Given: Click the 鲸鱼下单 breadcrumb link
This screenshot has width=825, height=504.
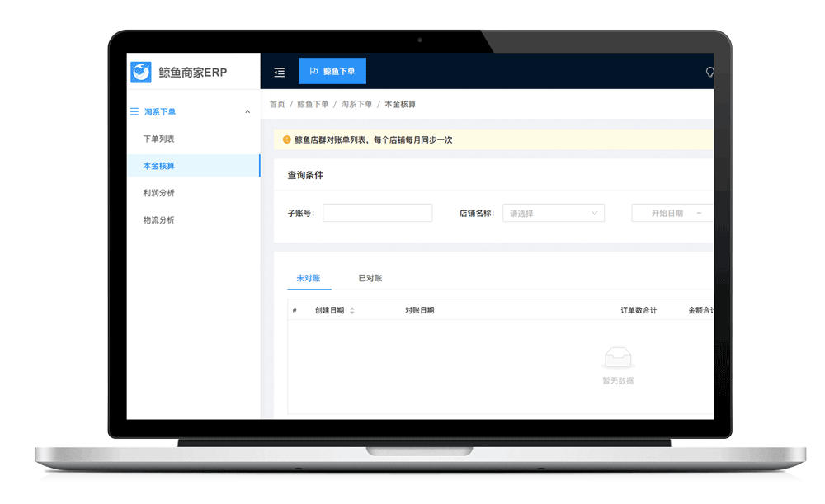Looking at the screenshot, I should (313, 105).
